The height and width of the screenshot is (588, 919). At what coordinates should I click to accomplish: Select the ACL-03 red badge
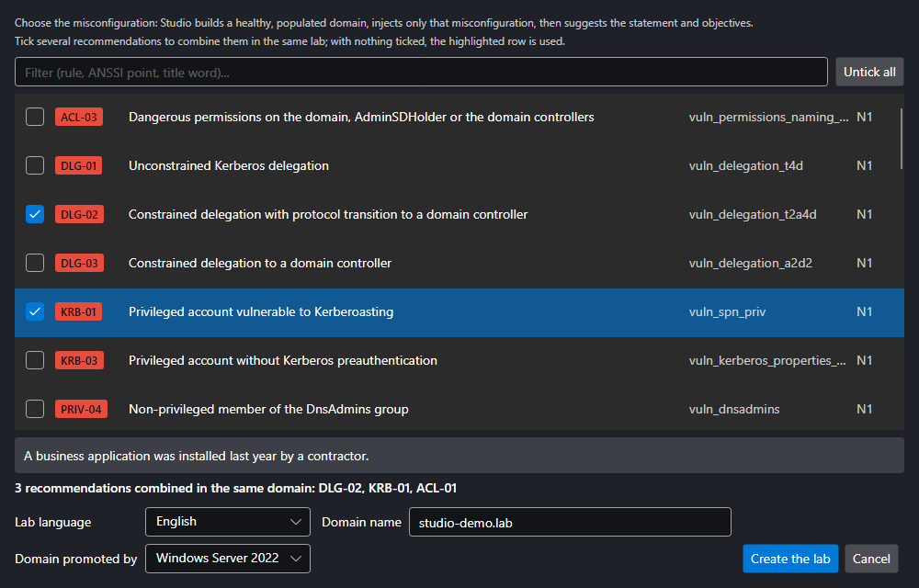[79, 117]
